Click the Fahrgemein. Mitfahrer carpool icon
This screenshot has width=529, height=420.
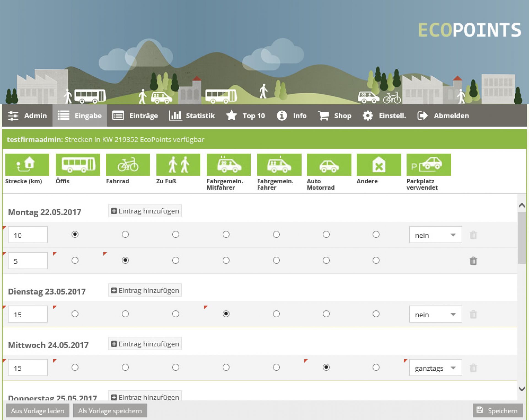(229, 165)
